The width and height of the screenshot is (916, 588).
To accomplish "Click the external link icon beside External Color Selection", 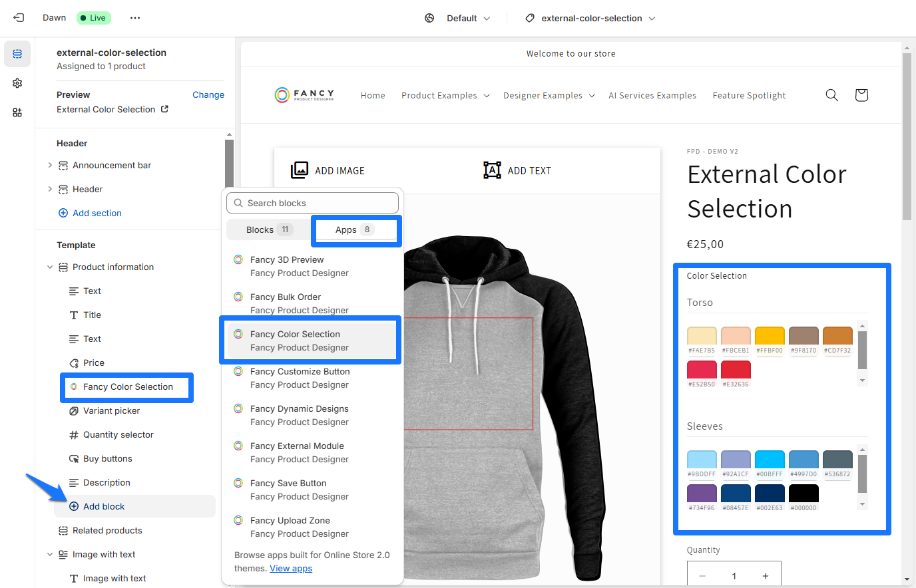I will pyautogui.click(x=164, y=109).
